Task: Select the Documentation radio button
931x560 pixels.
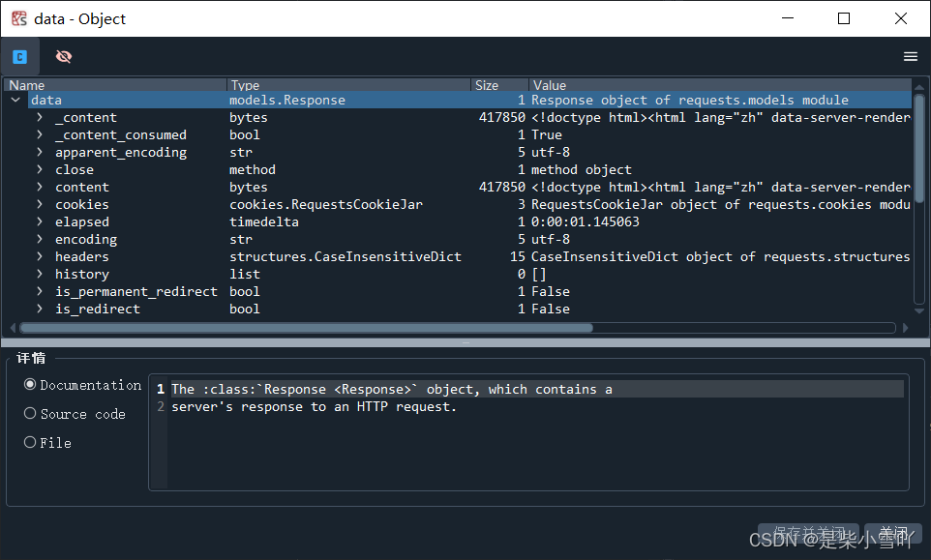Action: tap(32, 385)
